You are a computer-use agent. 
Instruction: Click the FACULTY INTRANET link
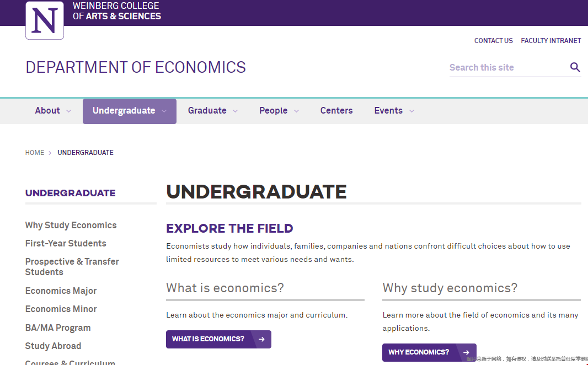coord(550,40)
